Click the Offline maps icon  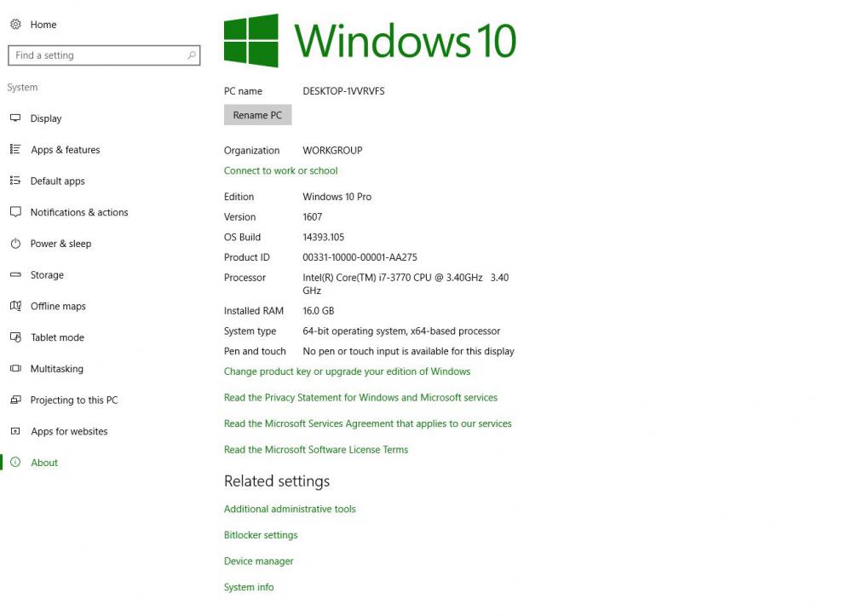click(x=14, y=306)
